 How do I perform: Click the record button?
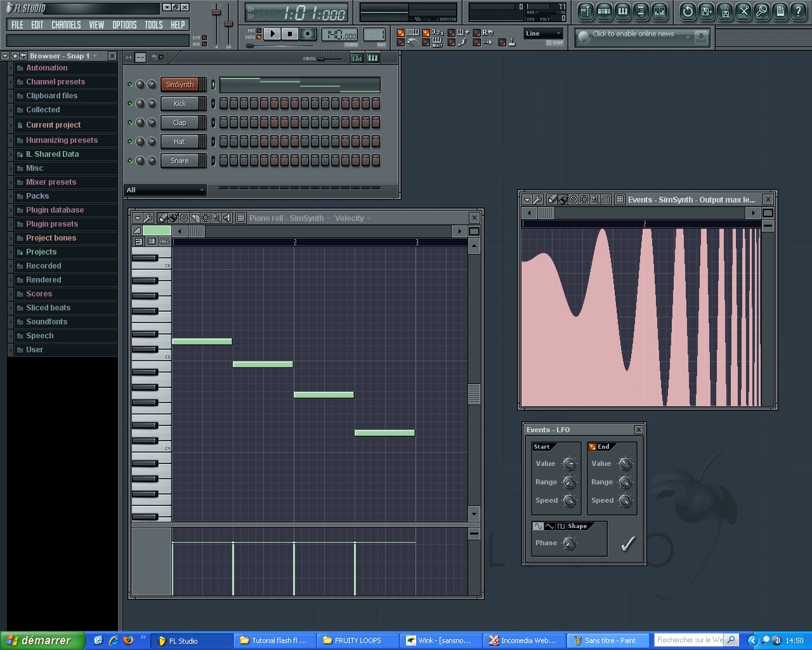click(x=308, y=34)
